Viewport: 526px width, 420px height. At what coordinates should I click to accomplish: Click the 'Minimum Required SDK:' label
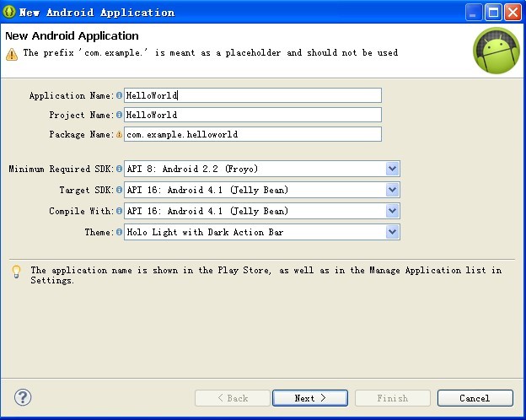62,169
